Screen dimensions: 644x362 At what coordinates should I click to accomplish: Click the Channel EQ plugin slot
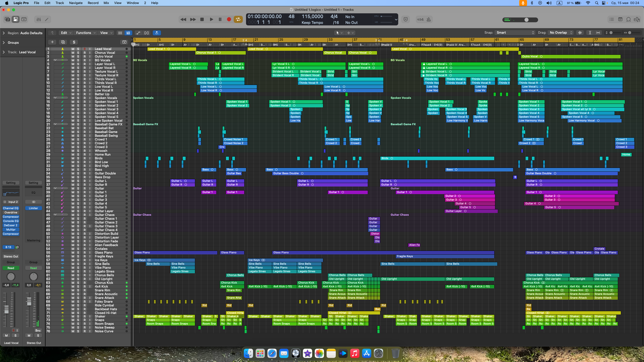pos(11,208)
